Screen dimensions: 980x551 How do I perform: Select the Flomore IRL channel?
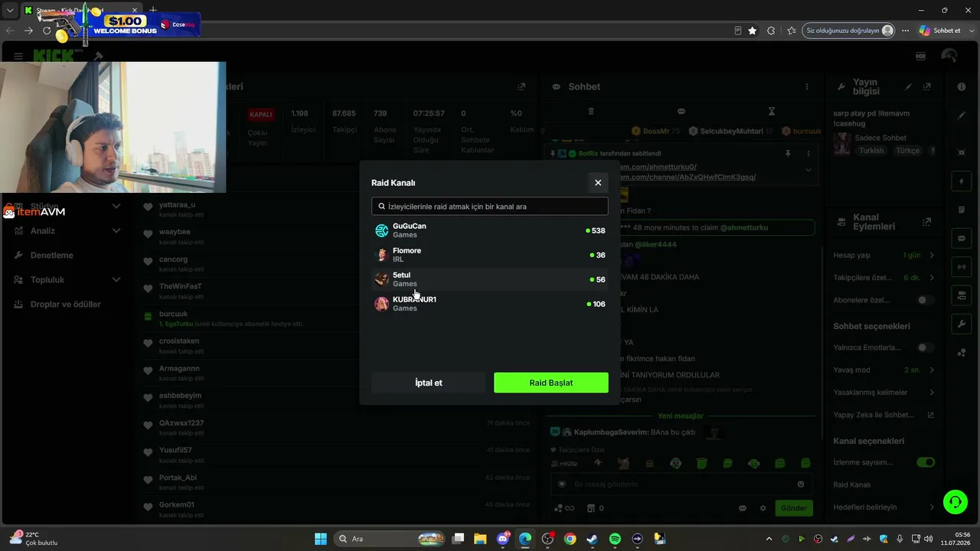(x=490, y=255)
